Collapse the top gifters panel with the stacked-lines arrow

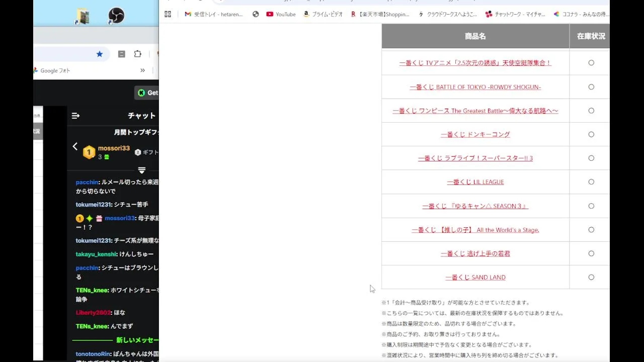pyautogui.click(x=142, y=170)
